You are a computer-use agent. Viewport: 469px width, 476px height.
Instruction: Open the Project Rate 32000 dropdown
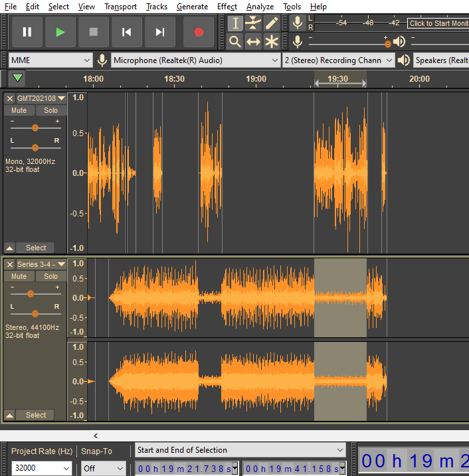point(42,469)
